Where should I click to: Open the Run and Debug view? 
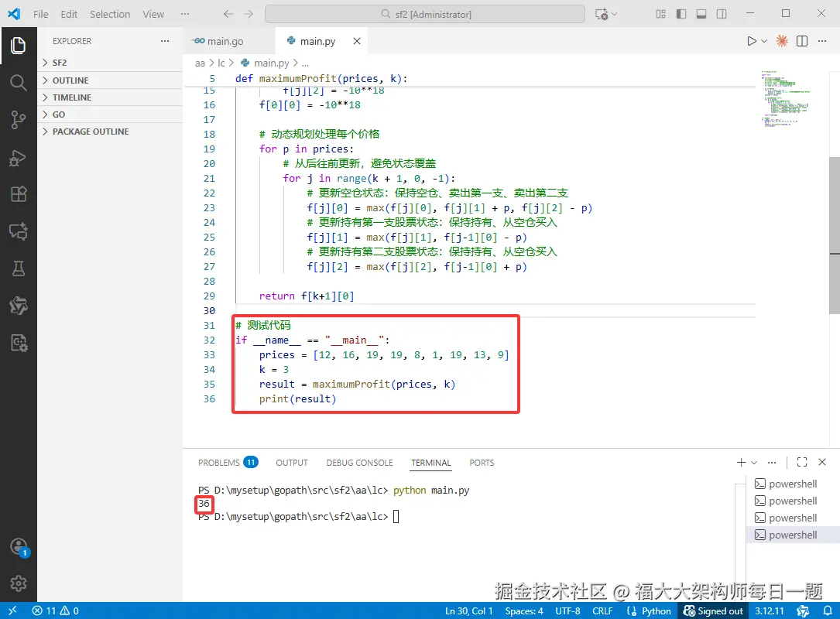tap(19, 157)
